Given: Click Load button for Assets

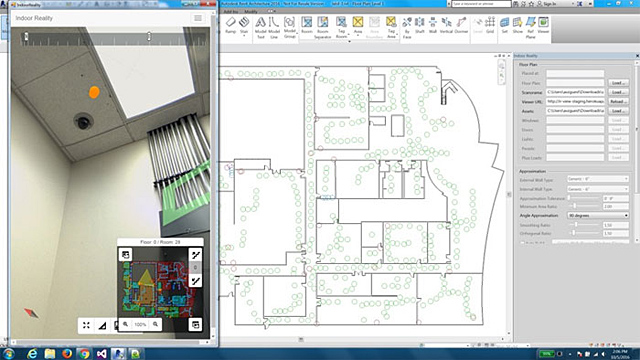Looking at the screenshot, I should tap(618, 111).
